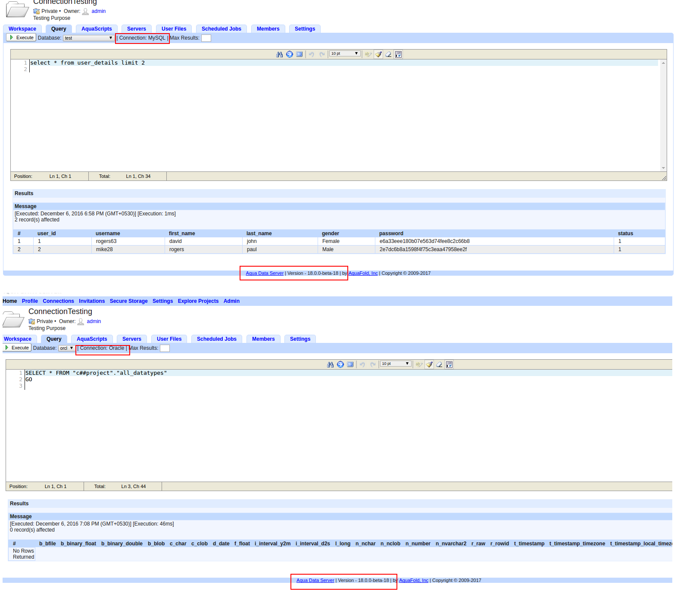Viewport: 674px width, 616px height.
Task: Open the Database dropdown showing 'test'
Action: coord(88,38)
